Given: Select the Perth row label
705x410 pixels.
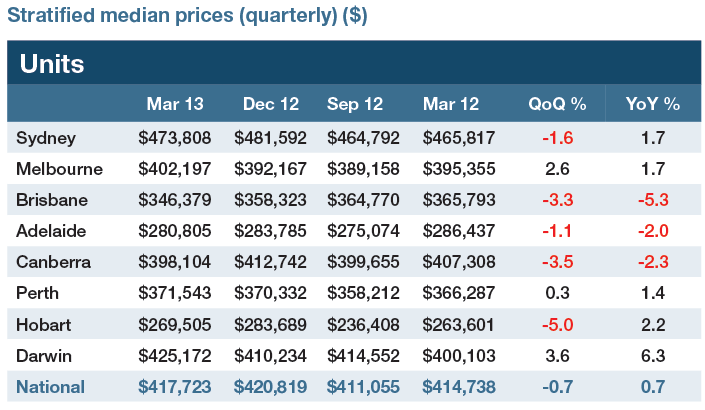Looking at the screenshot, I should point(39,293).
